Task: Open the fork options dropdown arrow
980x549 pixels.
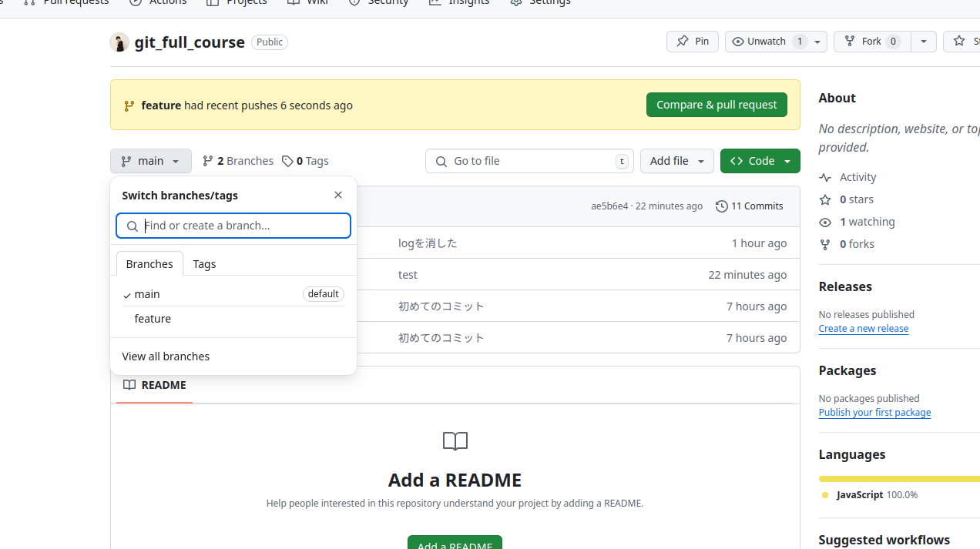Action: 924,42
